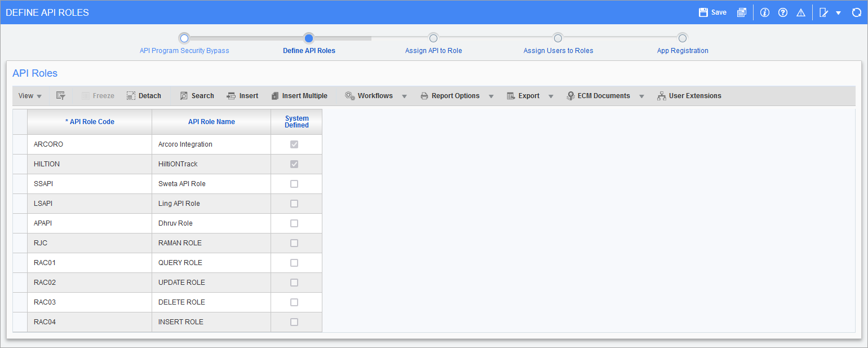Sort by API Role Name column header
The width and height of the screenshot is (868, 348).
[x=211, y=122]
